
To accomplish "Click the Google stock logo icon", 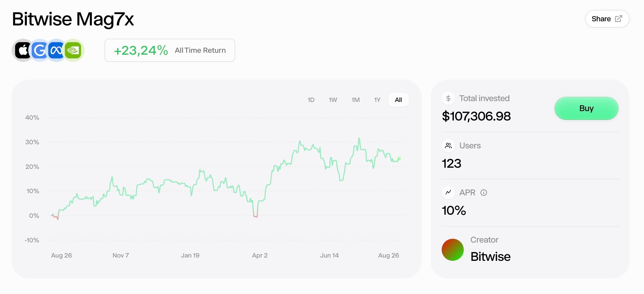I will tap(40, 50).
